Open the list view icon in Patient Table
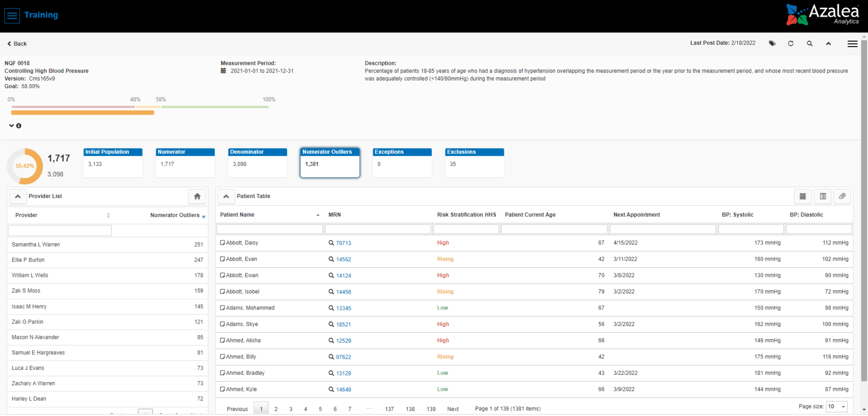The height and width of the screenshot is (416, 868). tap(823, 197)
